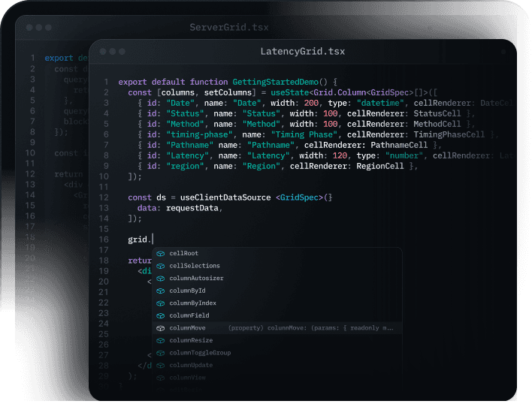Image resolution: width=532 pixels, height=416 pixels.
Task: Click PathnameCell renderer on line 7
Action: tap(399, 145)
